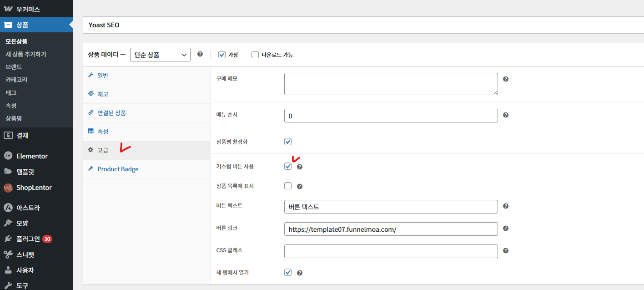Open the 우커머스 sidebar menu

tap(36, 9)
